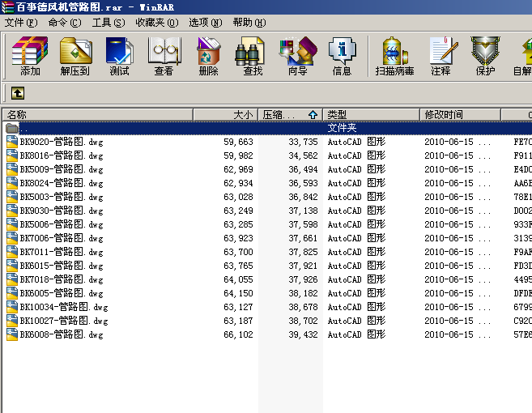This screenshot has height=413, width=532.
Task: Click the Delete (删除) toolbar icon
Action: (208, 57)
